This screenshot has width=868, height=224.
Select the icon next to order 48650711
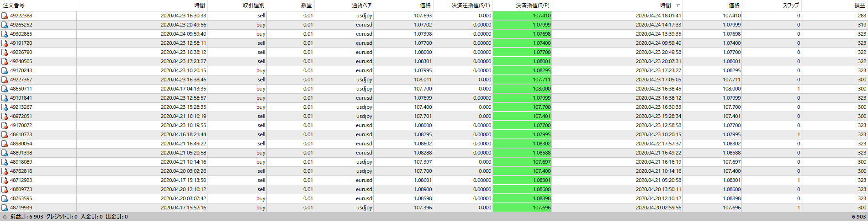point(5,89)
